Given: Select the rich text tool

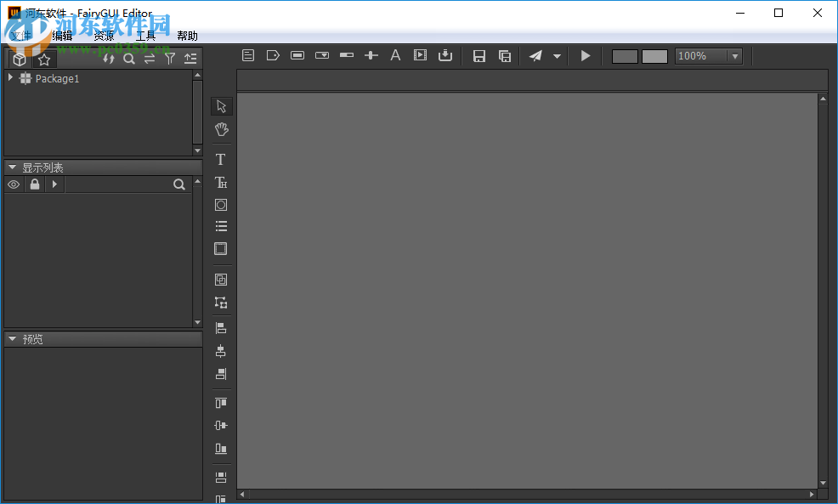Looking at the screenshot, I should pyautogui.click(x=221, y=182).
